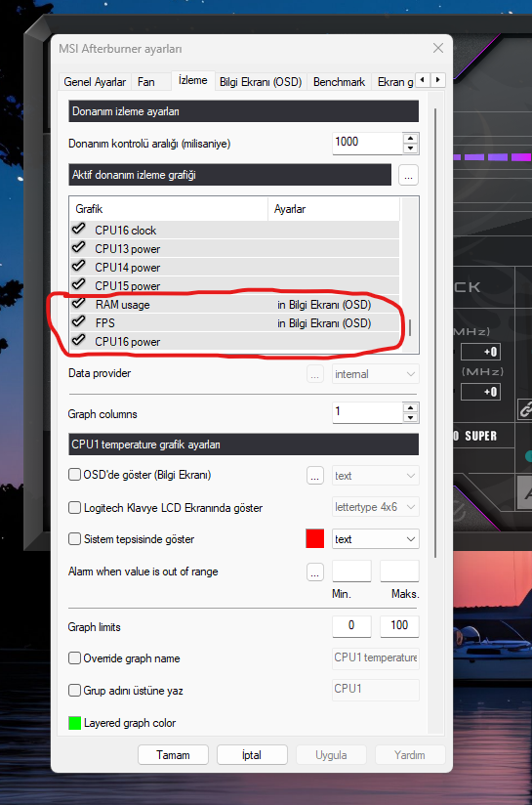This screenshot has width=532, height=805.
Task: Pick the green Layered graph color swatch
Action: click(x=74, y=723)
